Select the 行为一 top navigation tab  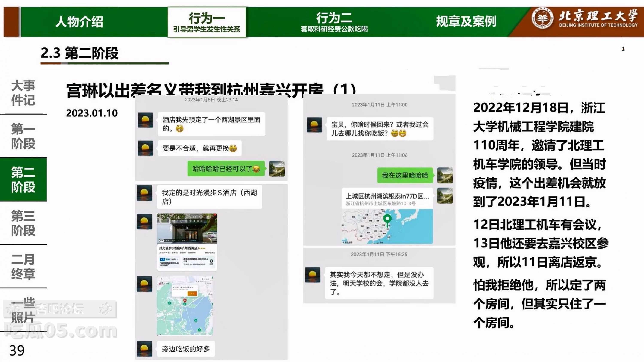pyautogui.click(x=207, y=22)
